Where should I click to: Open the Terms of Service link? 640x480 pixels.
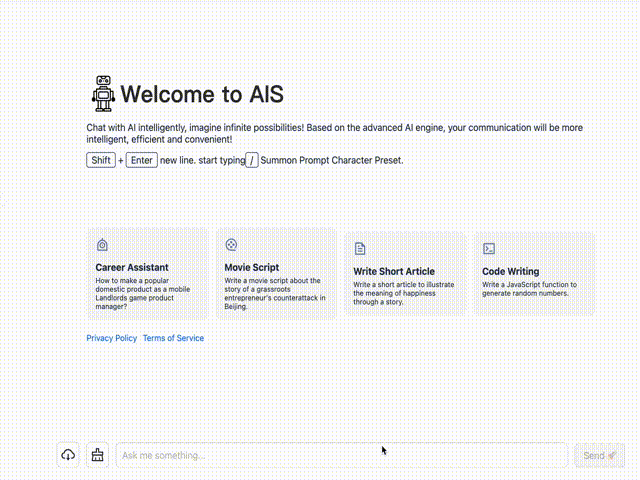173,338
